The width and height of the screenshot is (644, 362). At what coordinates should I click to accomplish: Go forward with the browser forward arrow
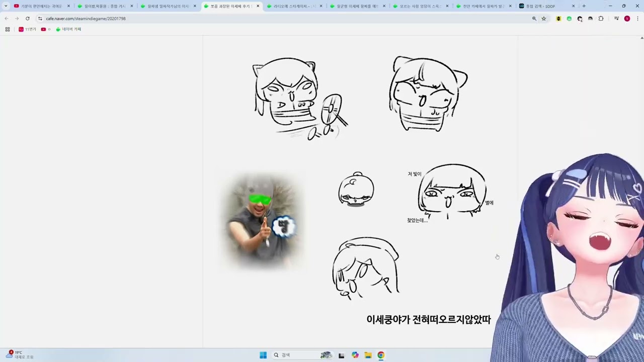[x=17, y=19]
